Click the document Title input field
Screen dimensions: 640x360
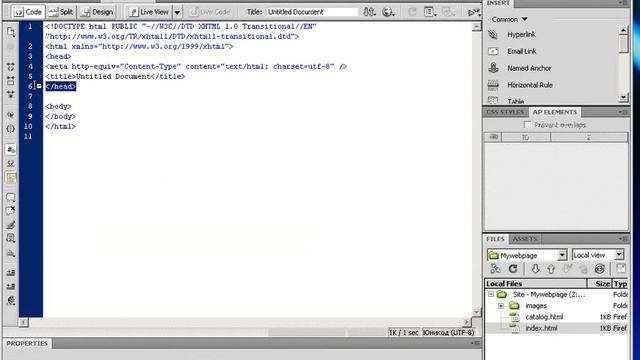pos(312,12)
